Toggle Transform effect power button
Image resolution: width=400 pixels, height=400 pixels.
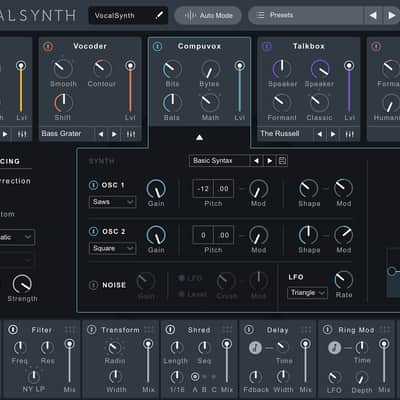click(x=91, y=330)
